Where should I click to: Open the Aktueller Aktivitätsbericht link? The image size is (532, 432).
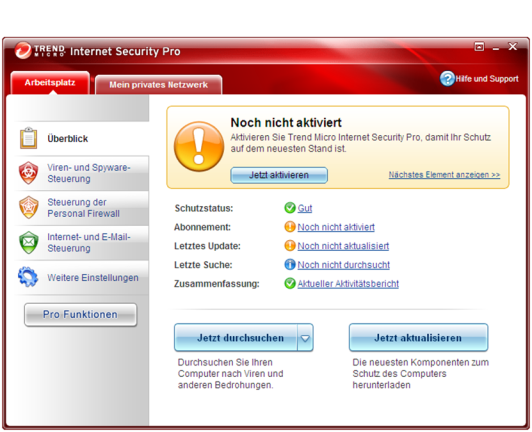348,284
